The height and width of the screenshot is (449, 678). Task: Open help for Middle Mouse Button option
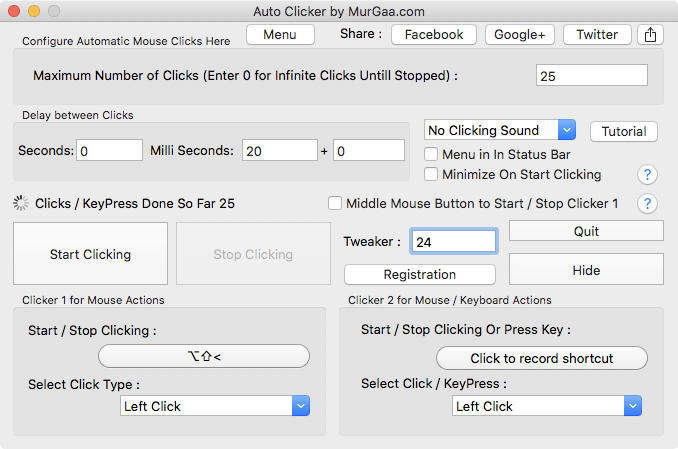(647, 204)
